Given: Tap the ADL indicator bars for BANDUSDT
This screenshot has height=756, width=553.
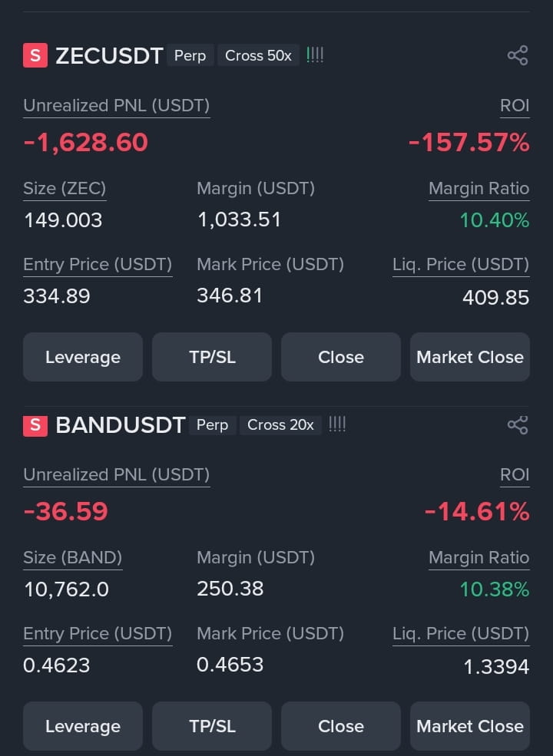Looking at the screenshot, I should coord(337,424).
